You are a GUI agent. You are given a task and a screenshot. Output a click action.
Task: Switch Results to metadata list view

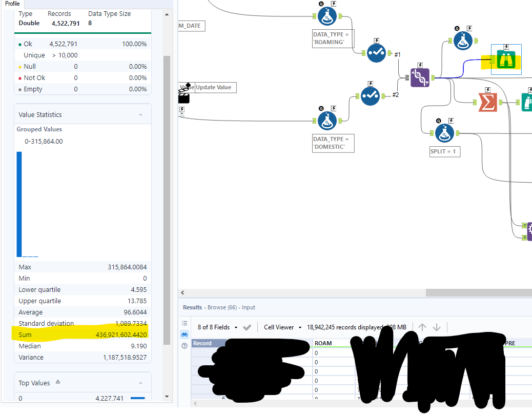[185, 323]
